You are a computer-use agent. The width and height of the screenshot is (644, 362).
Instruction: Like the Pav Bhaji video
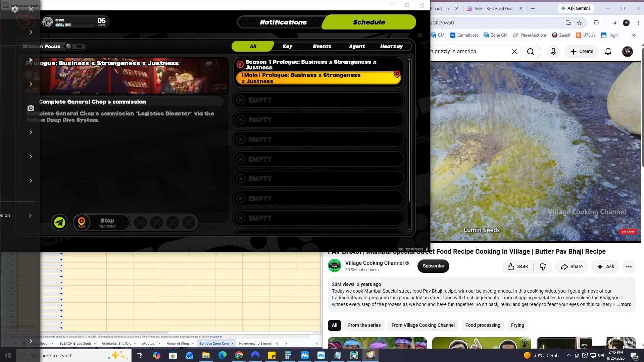tap(518, 266)
